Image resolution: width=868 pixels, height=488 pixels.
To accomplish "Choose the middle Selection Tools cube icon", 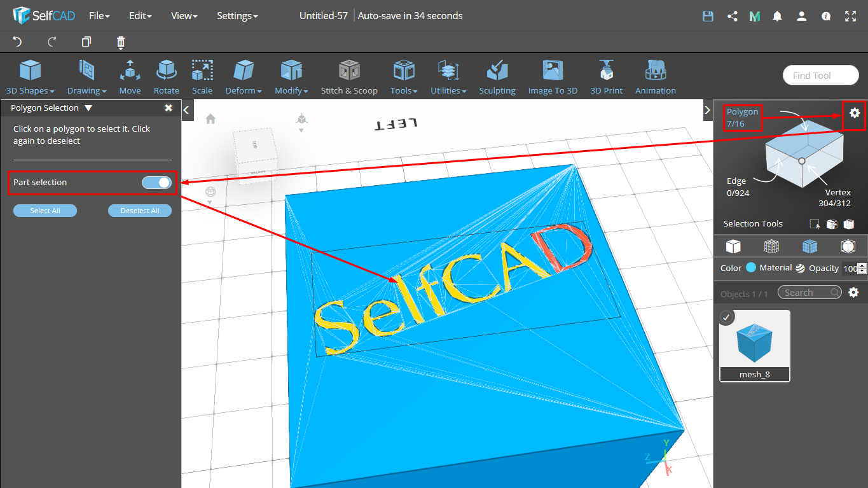I will click(x=831, y=224).
